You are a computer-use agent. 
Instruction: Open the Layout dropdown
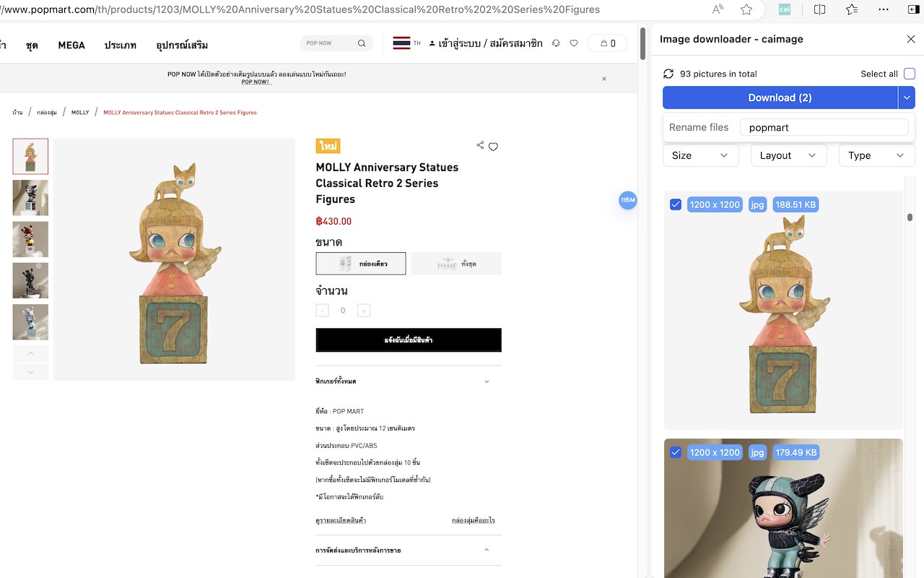pos(788,155)
